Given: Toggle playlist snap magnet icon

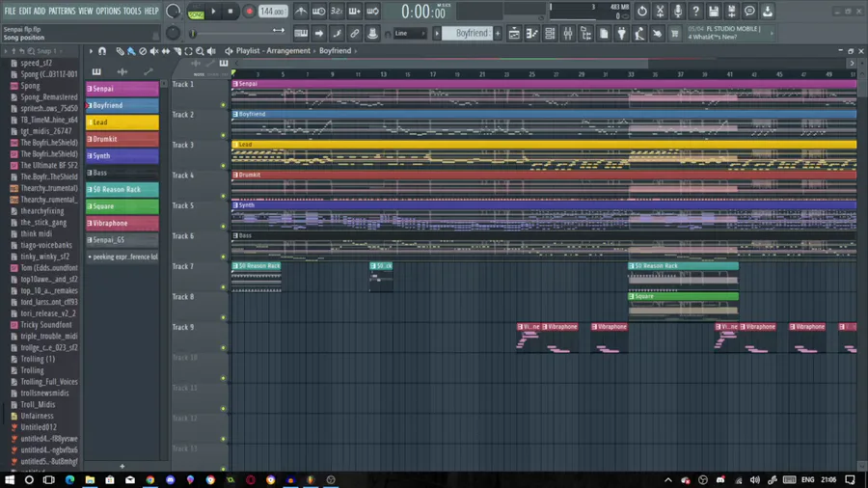Looking at the screenshot, I should tap(102, 51).
